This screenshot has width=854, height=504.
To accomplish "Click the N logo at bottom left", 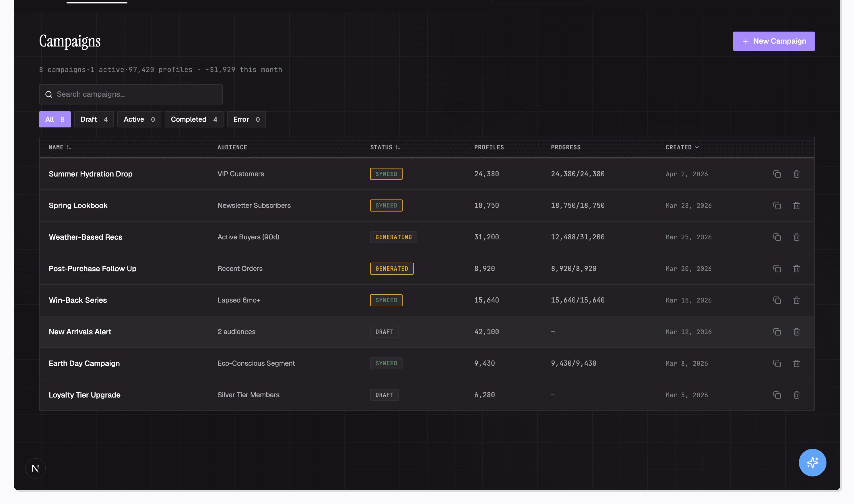I will coord(35,468).
